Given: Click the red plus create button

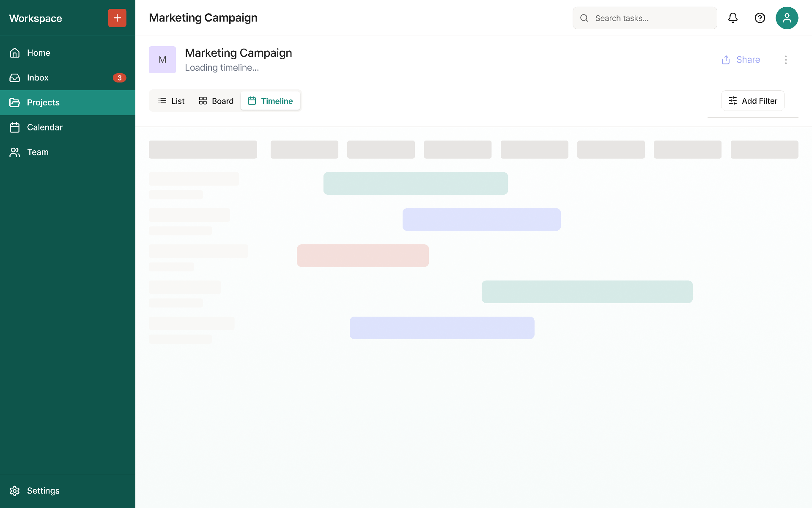Looking at the screenshot, I should pyautogui.click(x=117, y=18).
